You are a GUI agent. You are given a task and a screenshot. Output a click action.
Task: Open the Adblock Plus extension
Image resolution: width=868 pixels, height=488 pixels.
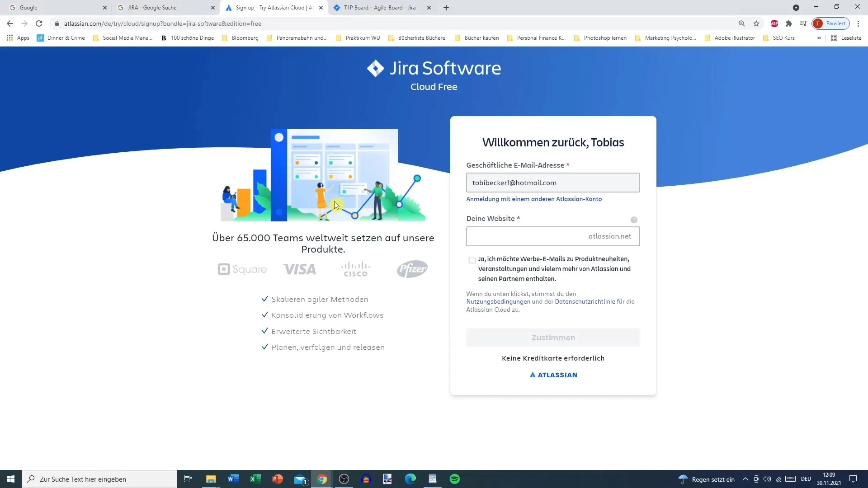point(774,23)
